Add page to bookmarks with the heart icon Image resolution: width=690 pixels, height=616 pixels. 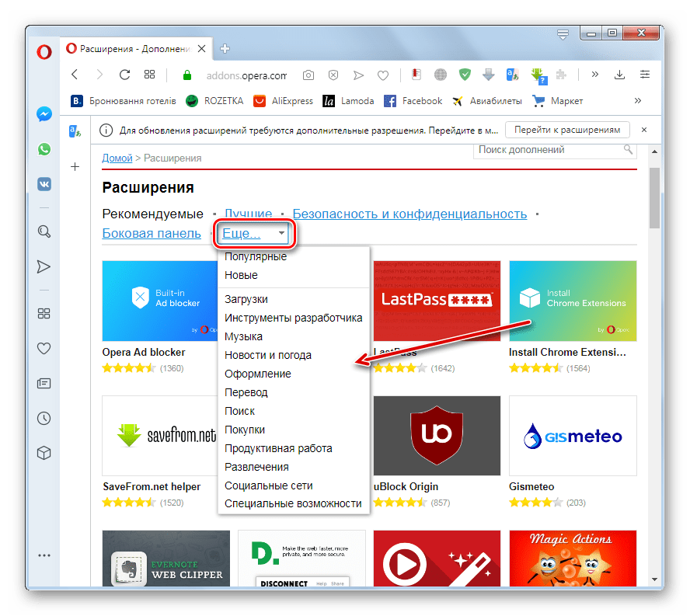pyautogui.click(x=383, y=75)
